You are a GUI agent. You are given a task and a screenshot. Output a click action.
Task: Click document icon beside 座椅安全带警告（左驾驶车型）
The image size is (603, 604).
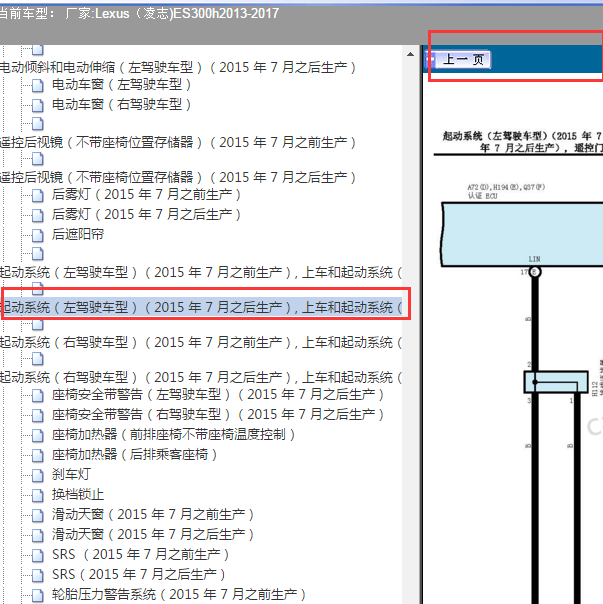pyautogui.click(x=37, y=395)
